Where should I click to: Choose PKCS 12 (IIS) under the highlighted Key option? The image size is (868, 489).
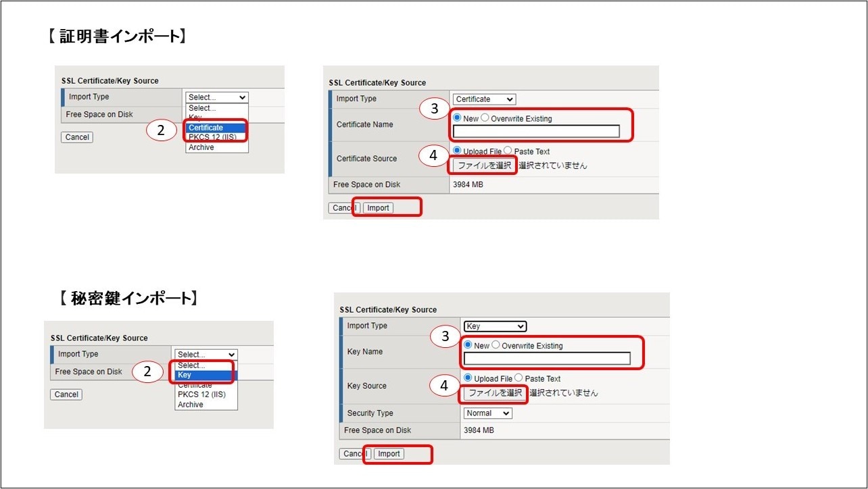[201, 394]
